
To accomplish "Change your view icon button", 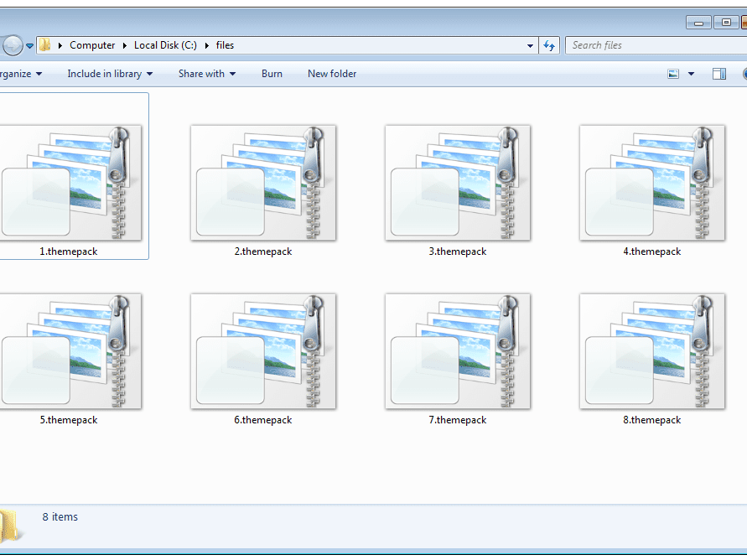I will point(673,74).
